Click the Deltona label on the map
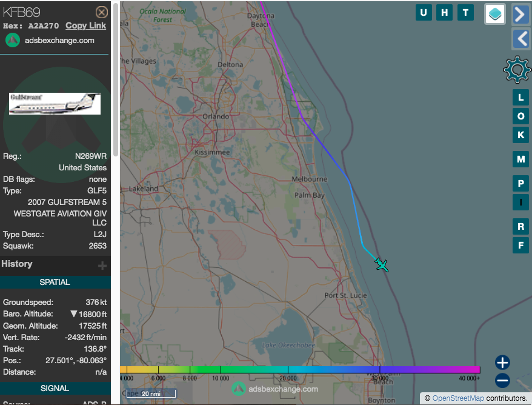Screen dimensions: 532x405 (230, 64)
